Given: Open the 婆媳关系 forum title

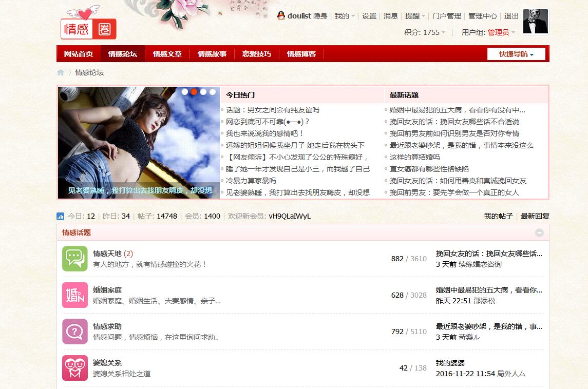Looking at the screenshot, I should tap(107, 363).
